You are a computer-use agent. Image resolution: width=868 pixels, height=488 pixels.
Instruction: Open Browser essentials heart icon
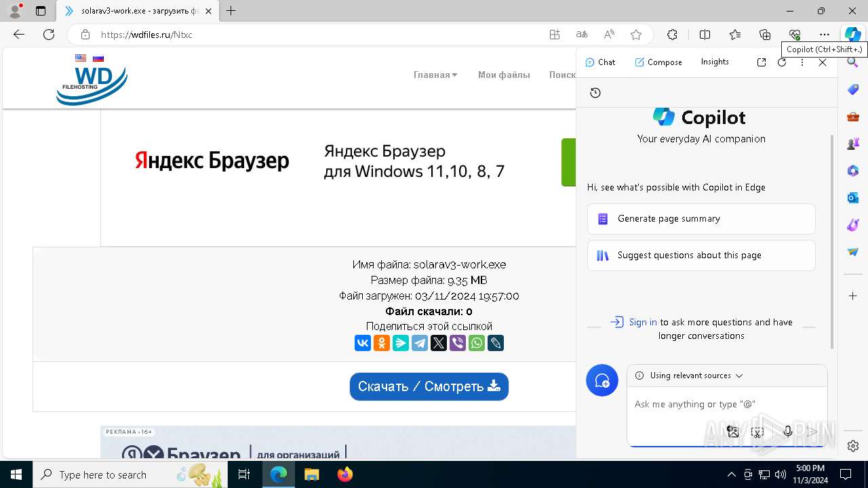click(795, 35)
